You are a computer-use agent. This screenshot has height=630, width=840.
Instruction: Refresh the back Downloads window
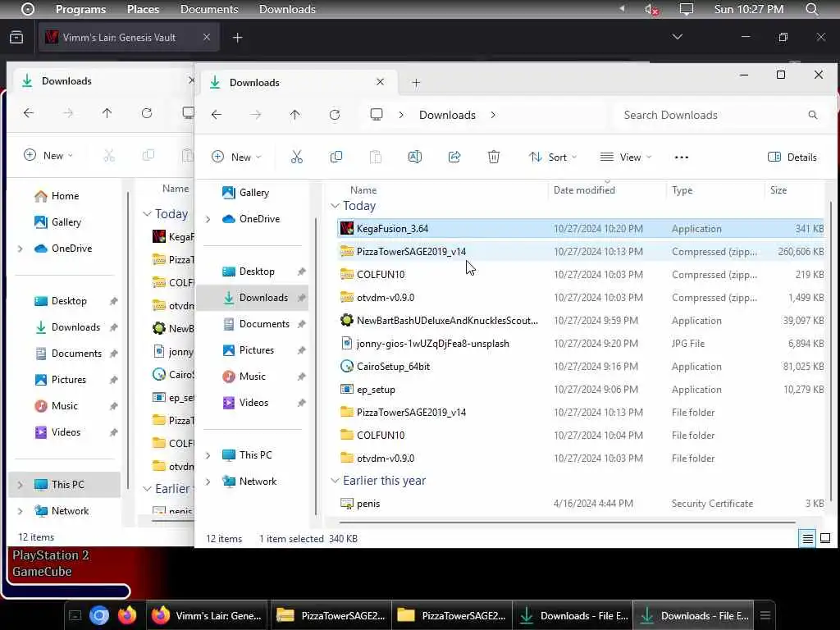(x=147, y=113)
